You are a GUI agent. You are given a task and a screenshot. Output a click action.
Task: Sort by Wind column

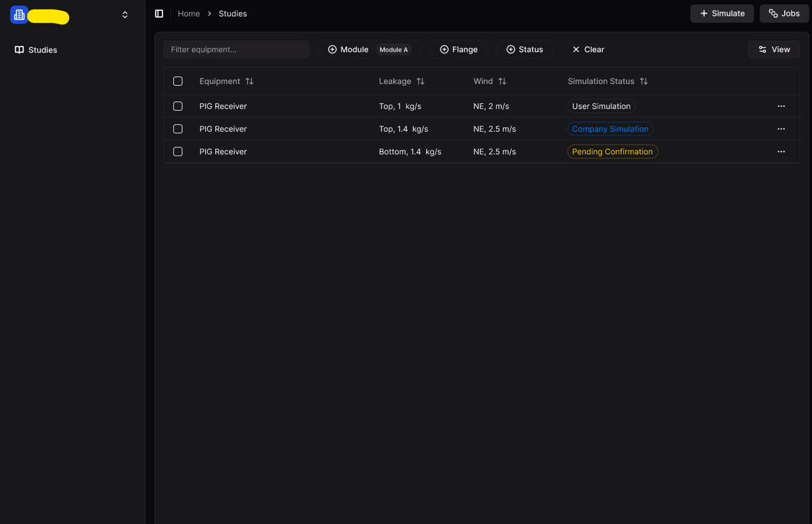click(490, 81)
